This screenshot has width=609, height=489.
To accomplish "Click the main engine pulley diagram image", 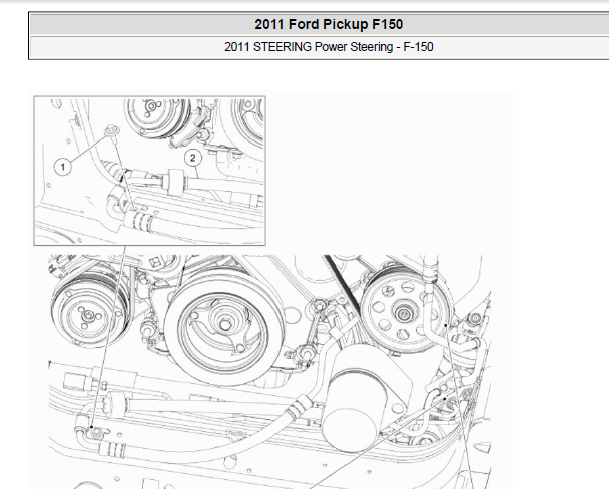I will [x=270, y=372].
